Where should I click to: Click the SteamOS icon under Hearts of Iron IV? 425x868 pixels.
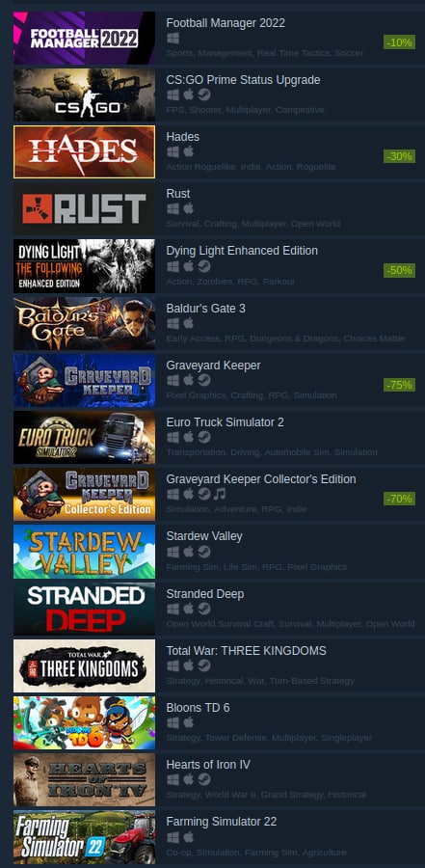[x=204, y=779]
